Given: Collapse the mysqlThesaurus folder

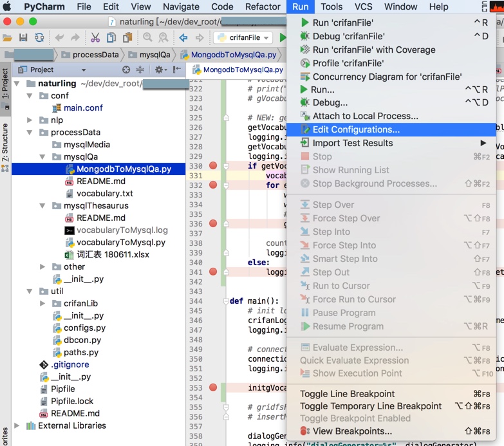Looking at the screenshot, I should tap(42, 206).
